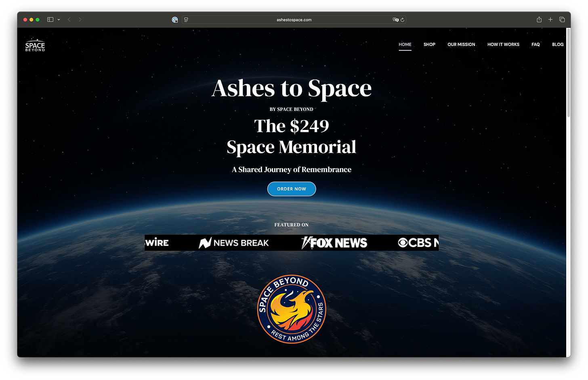Screen dimensions: 588x380
Task: Click 'The $249 Space Memorial' text
Action: click(292, 136)
